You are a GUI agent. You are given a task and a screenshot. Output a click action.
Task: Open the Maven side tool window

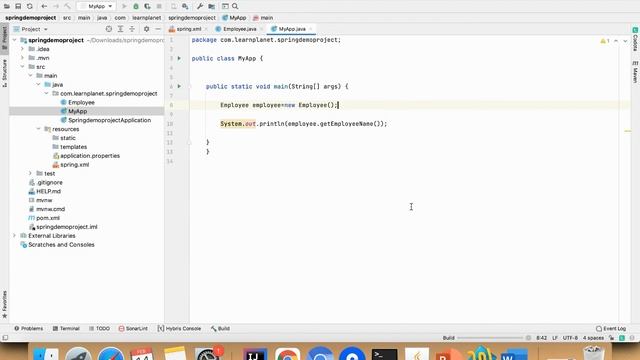(x=635, y=72)
